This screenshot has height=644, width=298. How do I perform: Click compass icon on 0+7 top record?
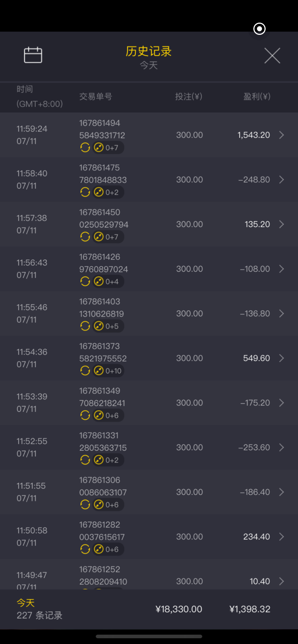point(99,148)
